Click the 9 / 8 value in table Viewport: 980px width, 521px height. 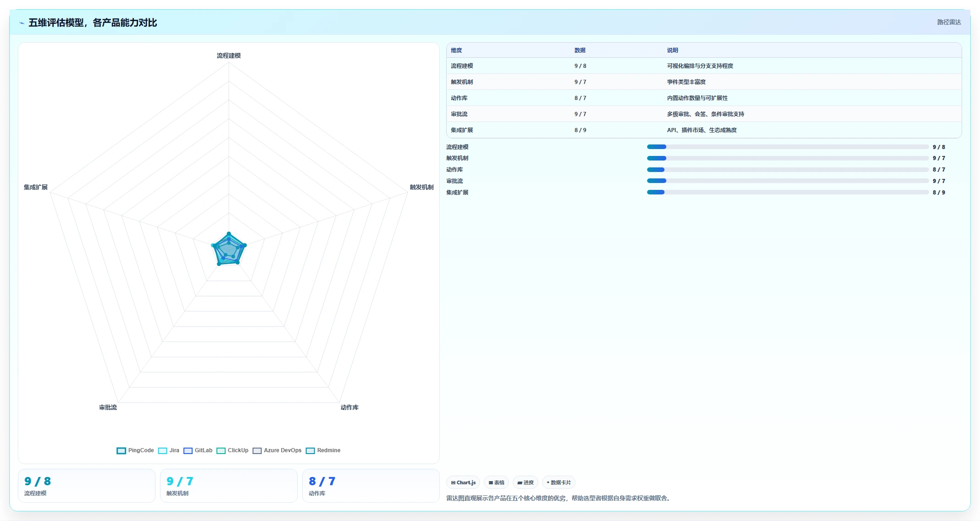tap(580, 66)
